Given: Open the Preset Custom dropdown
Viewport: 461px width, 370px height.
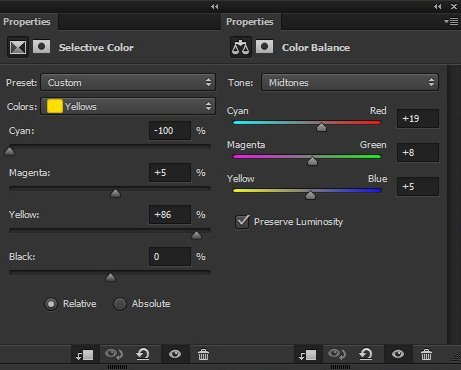Looking at the screenshot, I should tap(128, 82).
